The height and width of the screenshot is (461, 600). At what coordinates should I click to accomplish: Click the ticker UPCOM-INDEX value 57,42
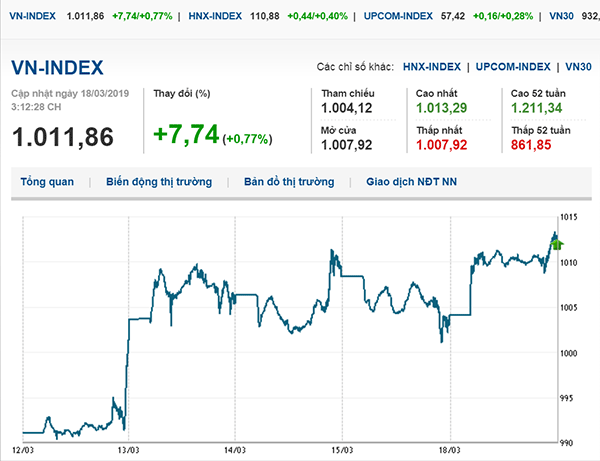[453, 16]
